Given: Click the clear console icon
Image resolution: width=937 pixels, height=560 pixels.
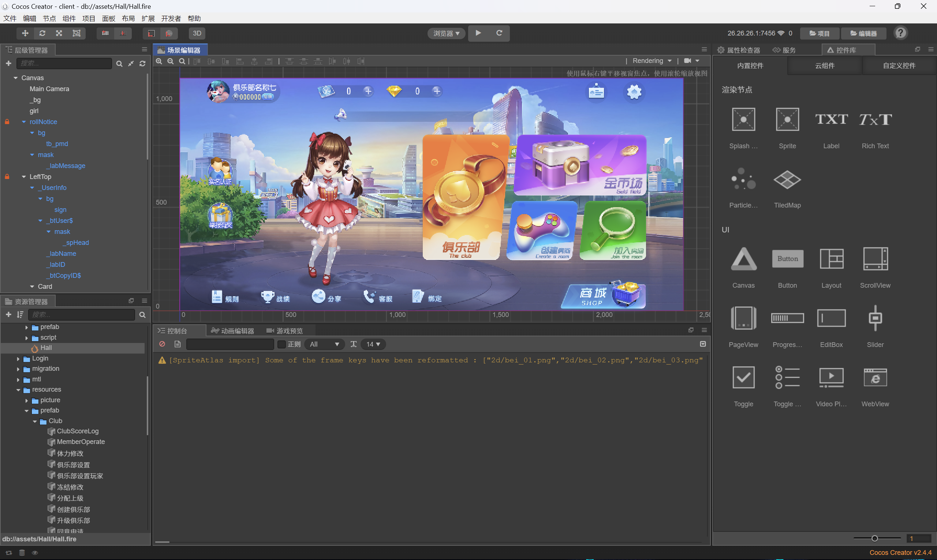Looking at the screenshot, I should (162, 344).
